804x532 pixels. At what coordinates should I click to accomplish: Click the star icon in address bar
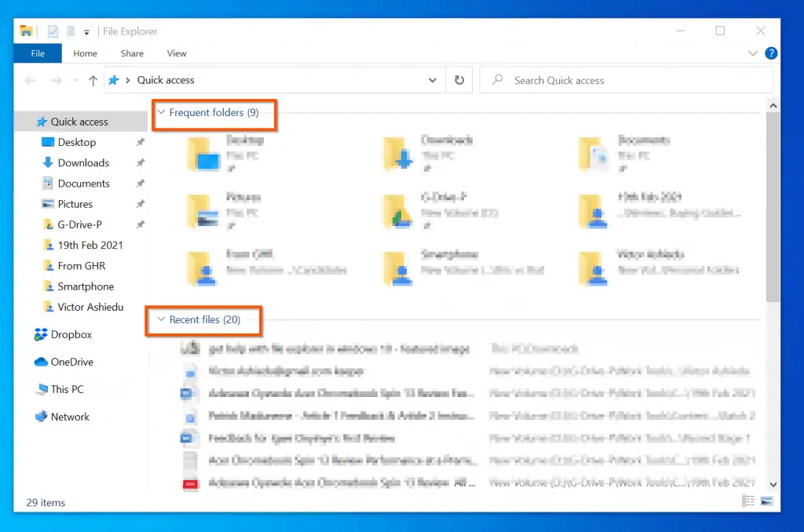pos(114,80)
